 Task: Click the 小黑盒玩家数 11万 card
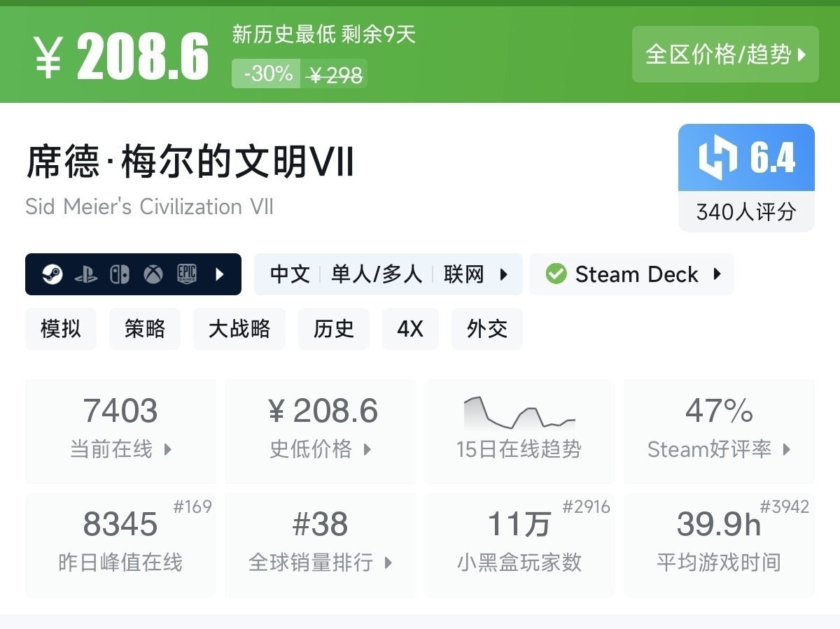(519, 544)
